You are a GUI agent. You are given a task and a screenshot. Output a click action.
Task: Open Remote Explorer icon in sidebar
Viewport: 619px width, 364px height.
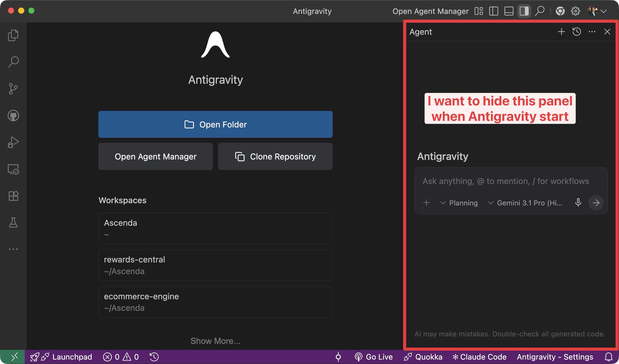(x=13, y=169)
